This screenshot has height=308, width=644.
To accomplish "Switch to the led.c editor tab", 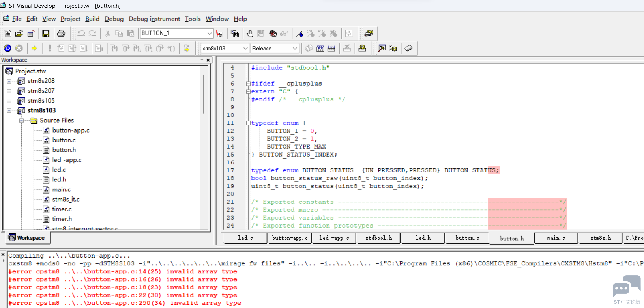I will pyautogui.click(x=245, y=238).
